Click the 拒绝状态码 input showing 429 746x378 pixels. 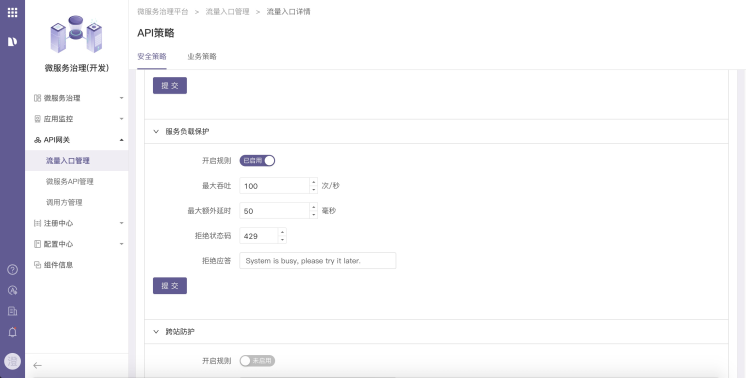tap(259, 236)
